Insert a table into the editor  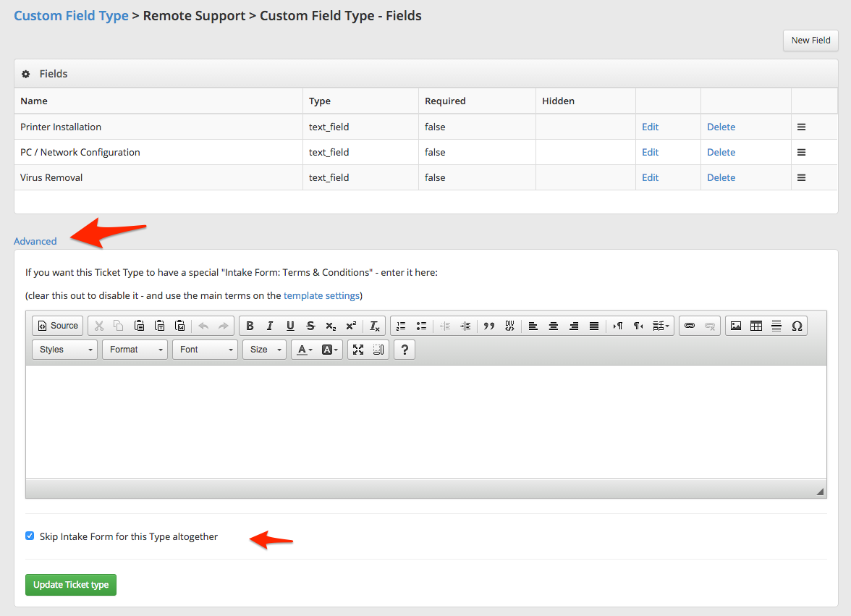[756, 326]
